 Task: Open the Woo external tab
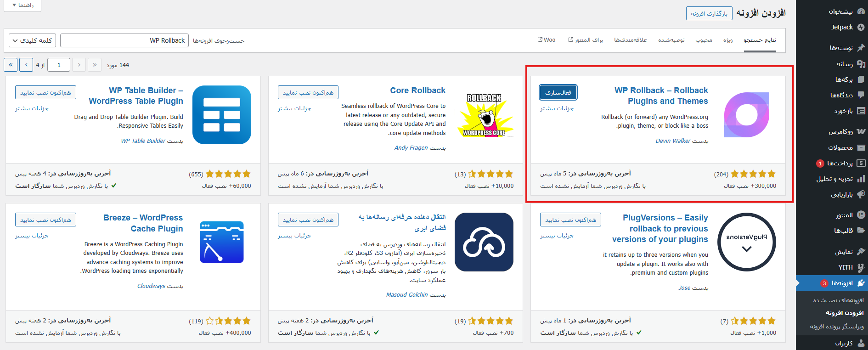click(547, 40)
